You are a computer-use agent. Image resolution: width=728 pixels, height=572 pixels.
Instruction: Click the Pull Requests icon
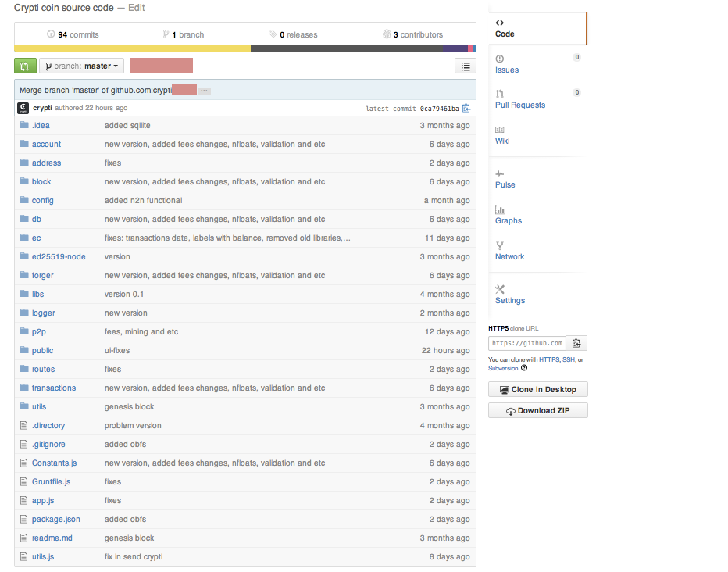coord(500,94)
